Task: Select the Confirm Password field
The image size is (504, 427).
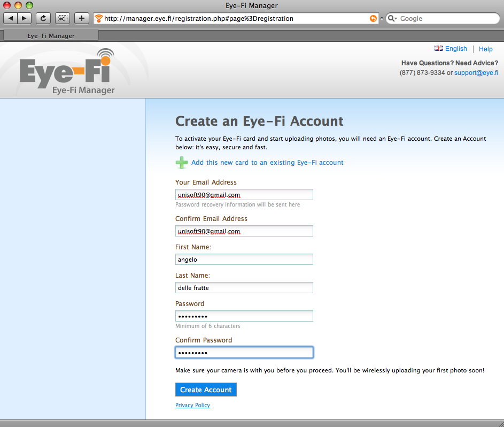Action: (x=244, y=353)
